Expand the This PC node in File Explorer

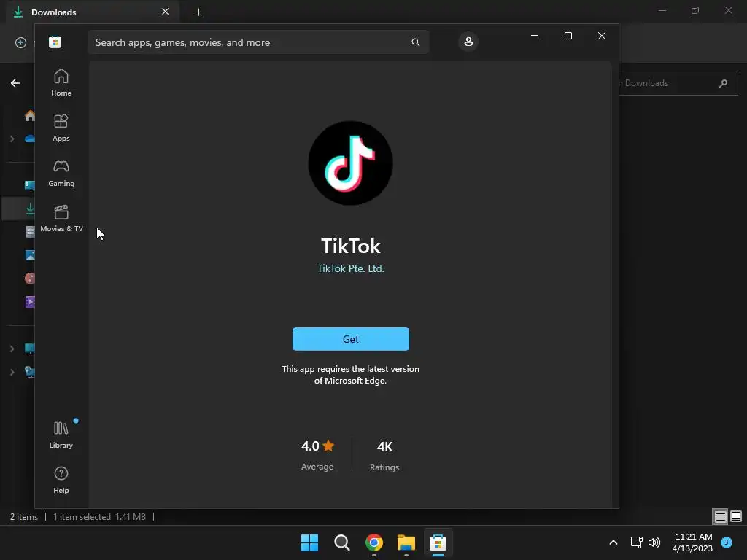click(x=12, y=349)
